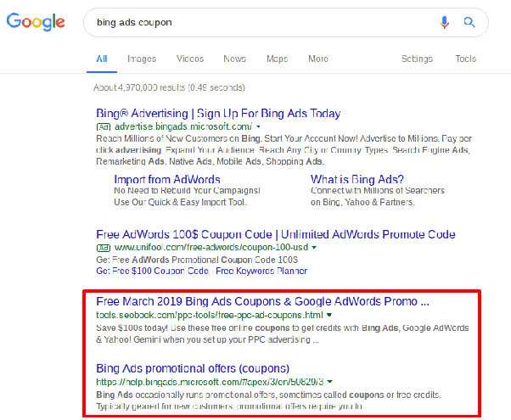Click the About 4,970,000 results text
Viewport: 511px width, 420px height.
(169, 87)
